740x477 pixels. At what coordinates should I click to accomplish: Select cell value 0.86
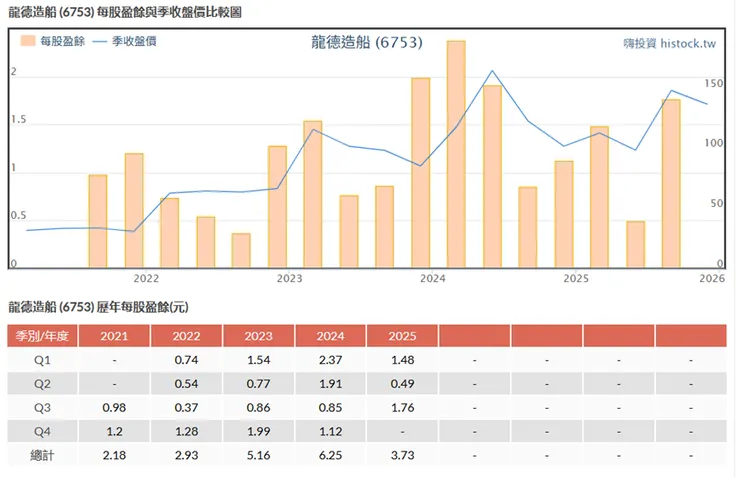click(259, 408)
